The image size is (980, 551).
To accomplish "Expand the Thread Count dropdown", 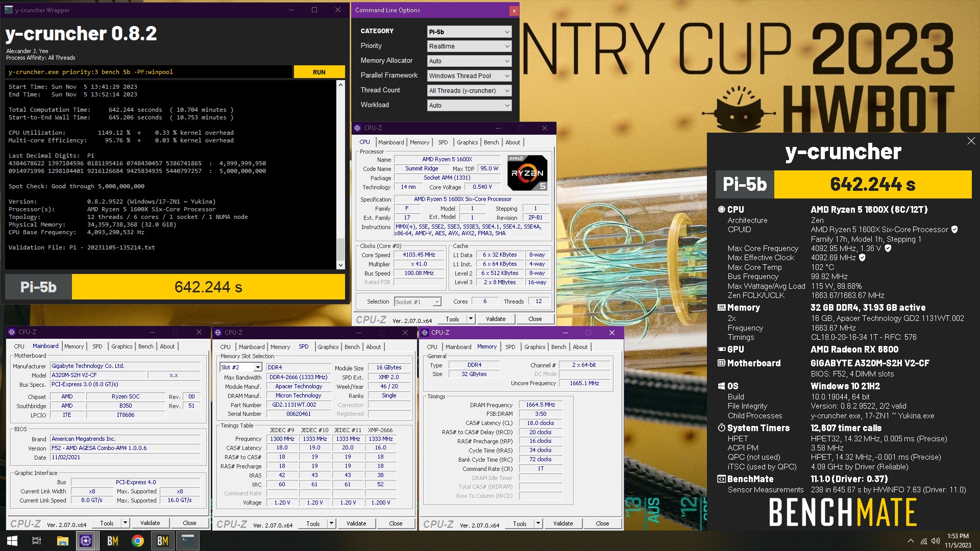I will point(469,91).
